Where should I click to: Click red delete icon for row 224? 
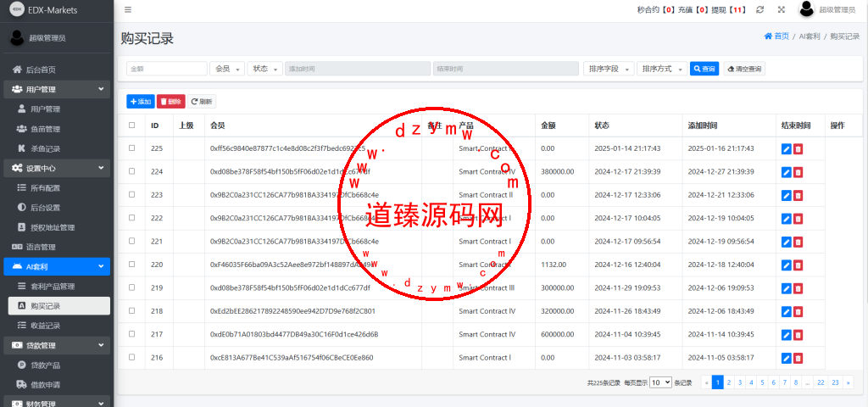[x=798, y=173]
